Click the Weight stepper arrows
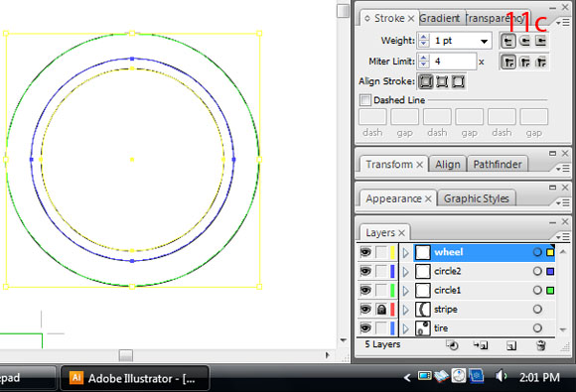Viewport: 576px width, 392px height. point(423,41)
